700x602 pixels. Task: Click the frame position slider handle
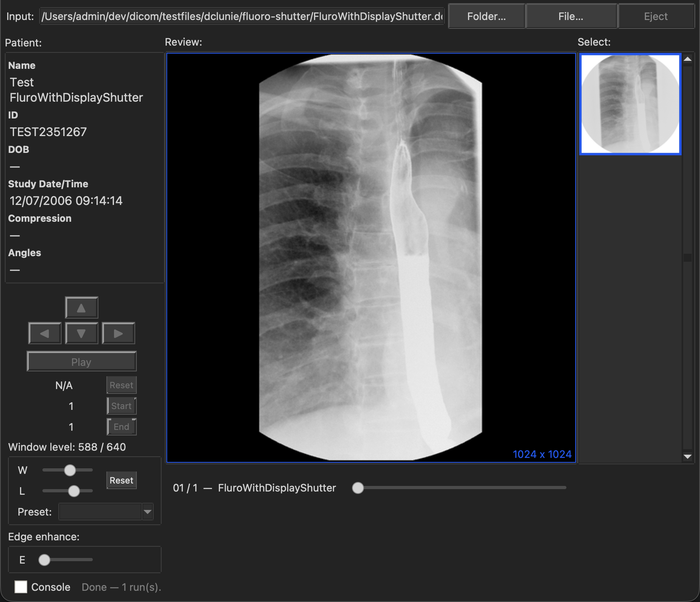click(x=358, y=488)
